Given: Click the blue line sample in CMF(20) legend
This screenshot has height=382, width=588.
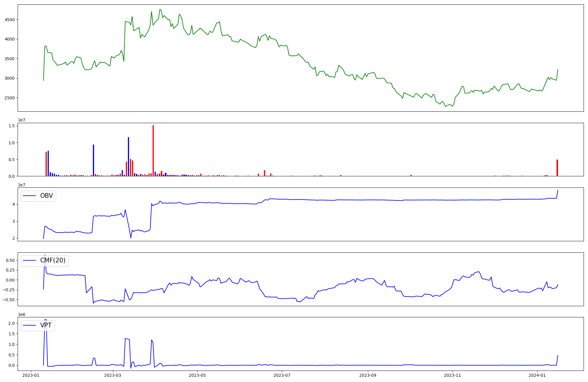Looking at the screenshot, I should point(29,260).
